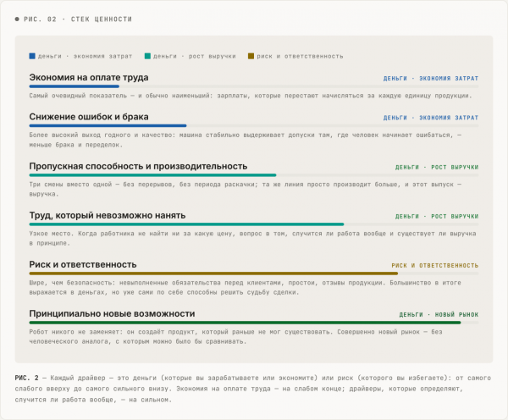Click the legend label деньги · рост выручки

(x=195, y=57)
